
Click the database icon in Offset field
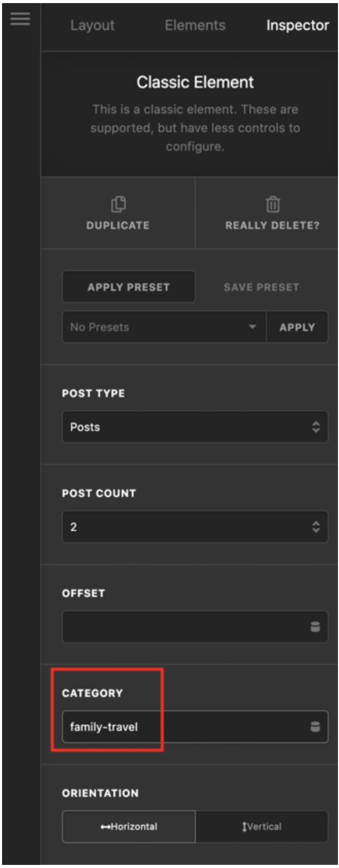[x=315, y=626]
